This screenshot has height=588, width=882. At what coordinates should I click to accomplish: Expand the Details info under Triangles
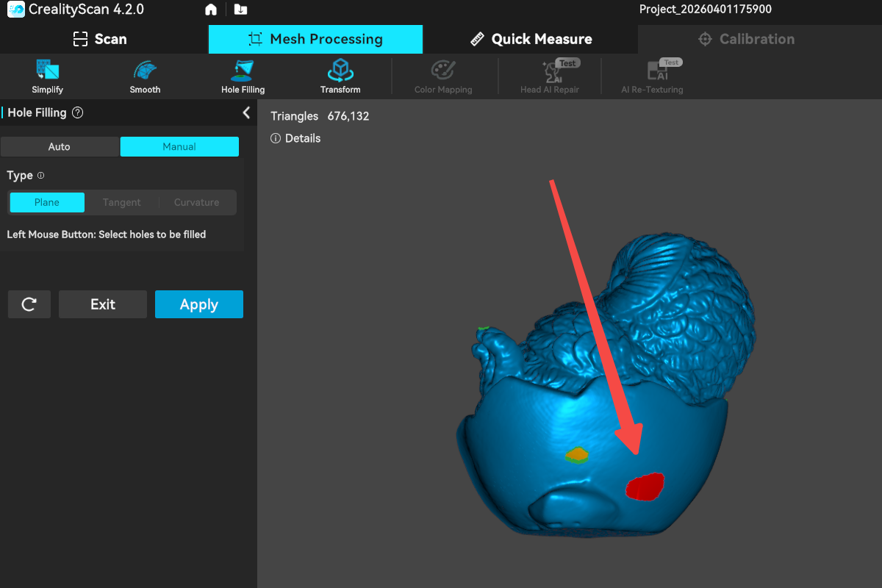tap(296, 138)
